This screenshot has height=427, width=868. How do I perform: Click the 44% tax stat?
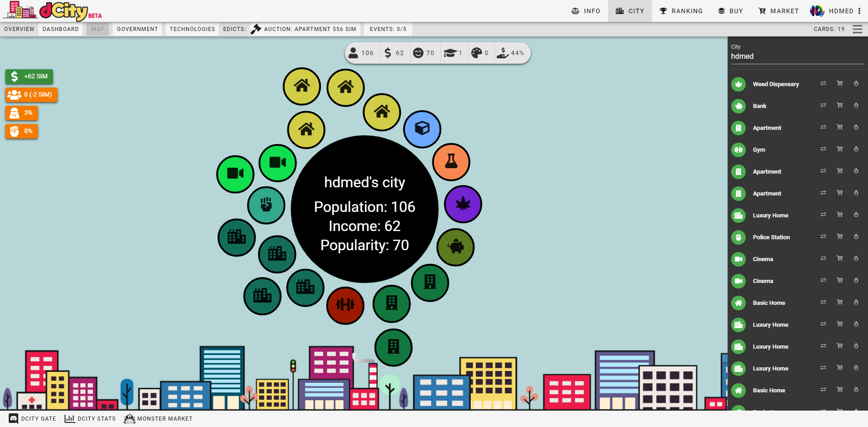point(511,53)
